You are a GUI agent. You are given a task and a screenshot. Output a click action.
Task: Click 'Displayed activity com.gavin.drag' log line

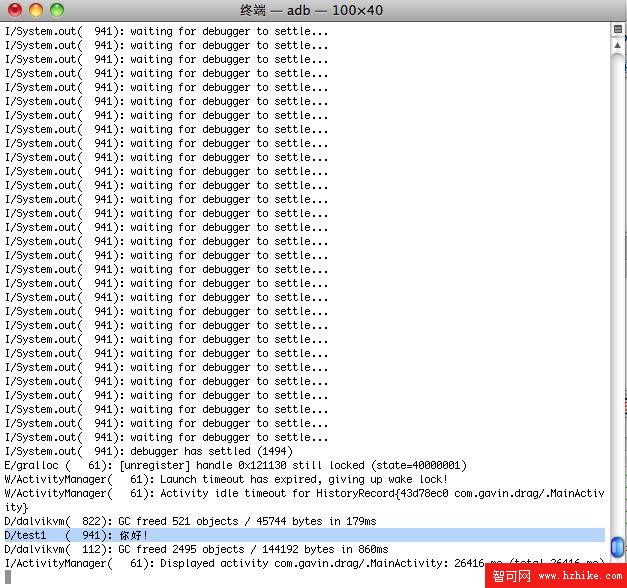click(304, 563)
